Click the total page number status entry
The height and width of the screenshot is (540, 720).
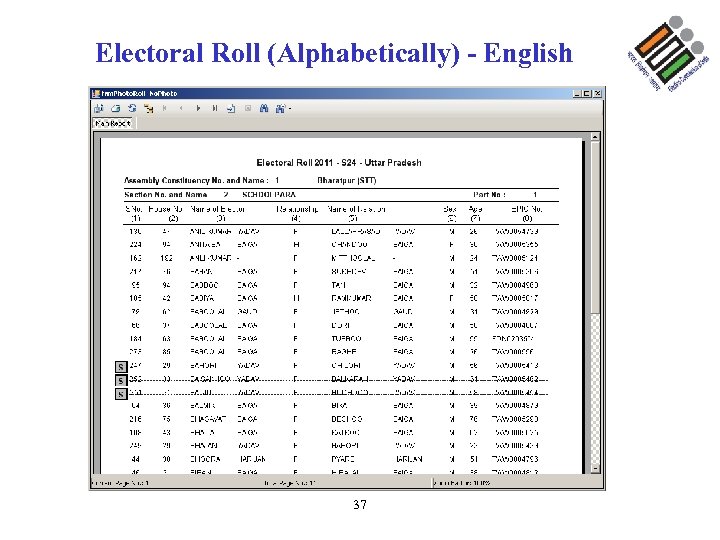[290, 483]
